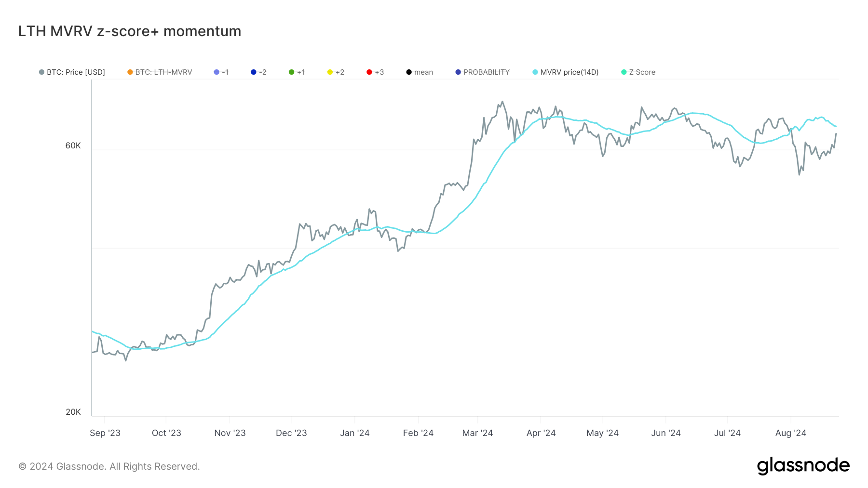Click the orange LTH-MVRV legend dot
The image size is (868, 488).
pos(130,72)
